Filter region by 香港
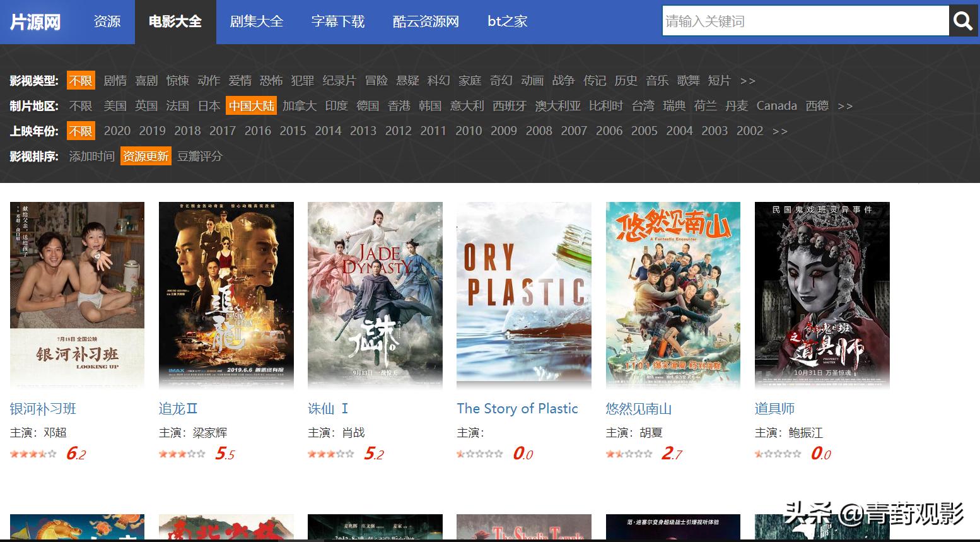This screenshot has width=980, height=542. (x=399, y=106)
